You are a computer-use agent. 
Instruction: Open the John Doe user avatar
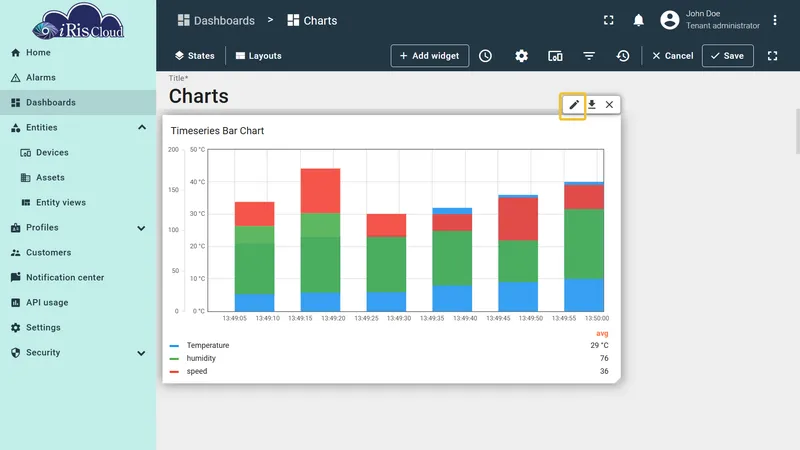(x=669, y=20)
